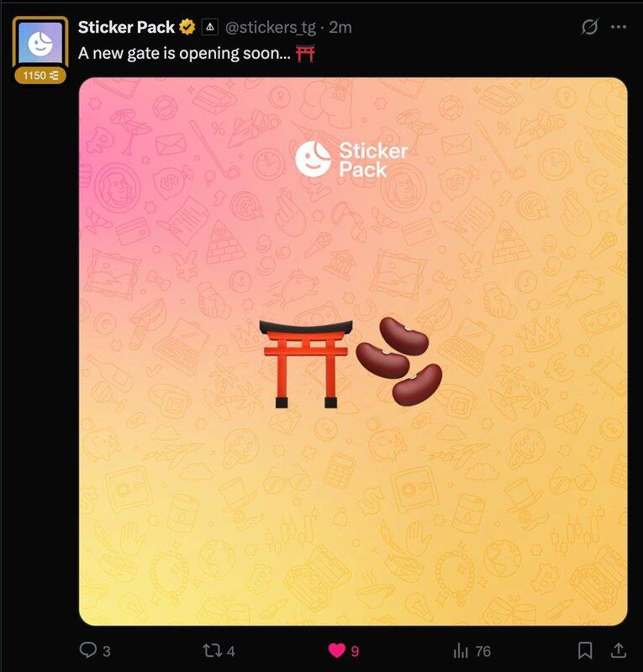Click the Sticker Pack display name
The height and width of the screenshot is (672, 643).
click(x=126, y=28)
